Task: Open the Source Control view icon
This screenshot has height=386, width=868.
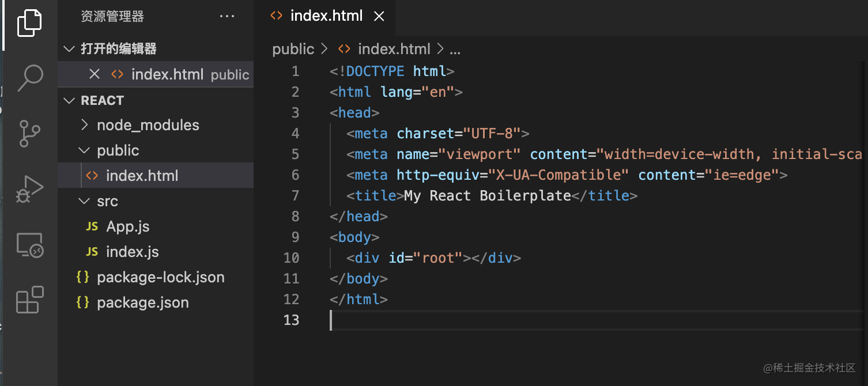Action: (29, 133)
